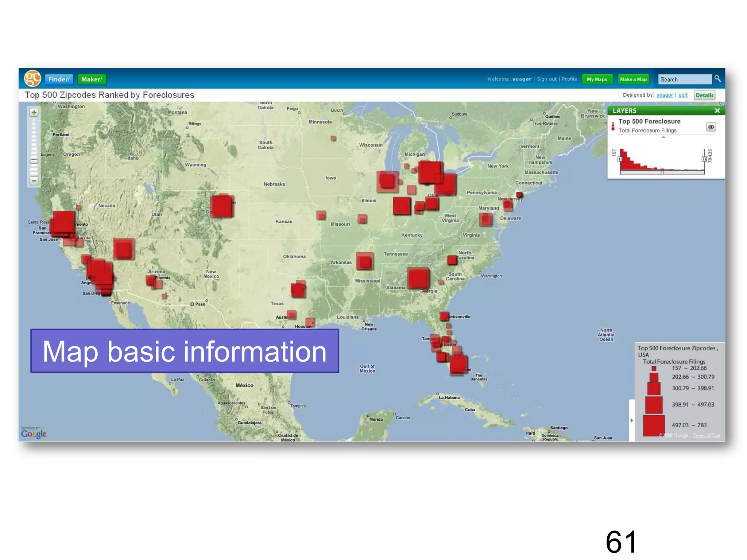The image size is (747, 560).
Task: Close the Layers panel
Action: (717, 110)
